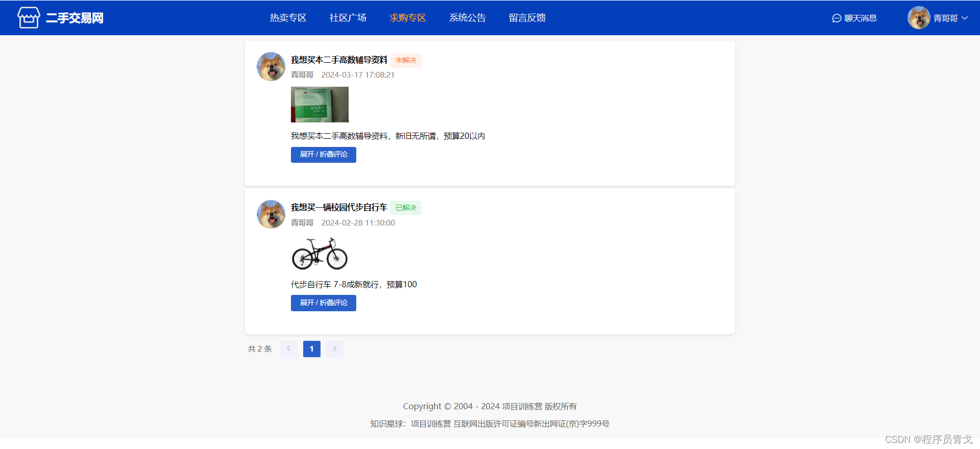This screenshot has height=449, width=980.
Task: Click the Copyright footer line
Action: (x=490, y=407)
